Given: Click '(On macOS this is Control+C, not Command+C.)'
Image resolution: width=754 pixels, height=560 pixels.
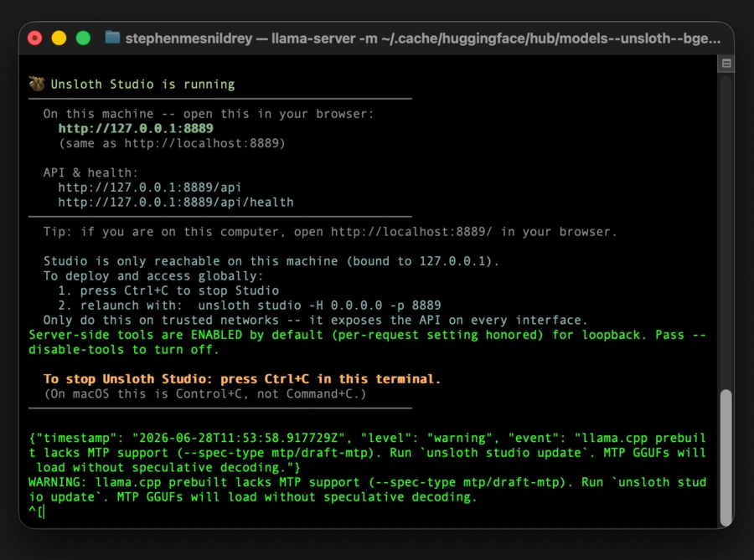Looking at the screenshot, I should [x=205, y=393].
